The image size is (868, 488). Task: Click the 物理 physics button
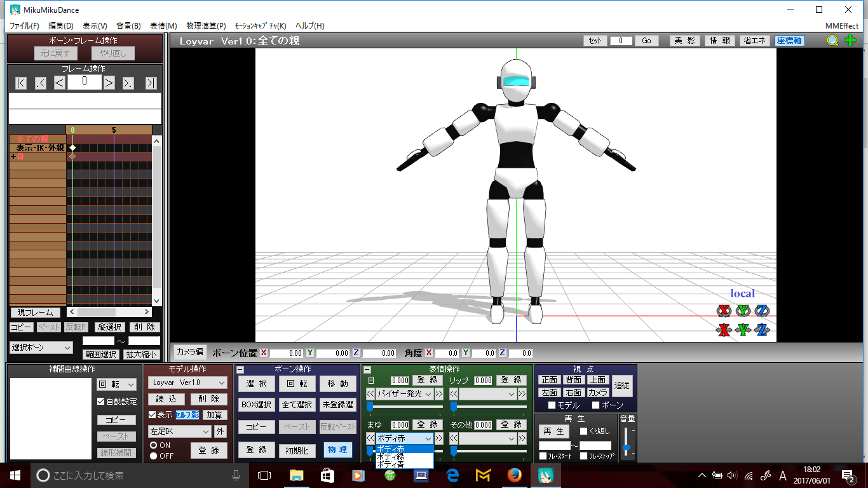tap(337, 450)
